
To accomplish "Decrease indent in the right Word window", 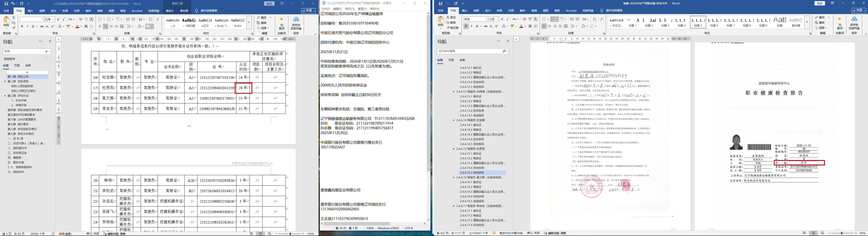I will coord(572,19).
